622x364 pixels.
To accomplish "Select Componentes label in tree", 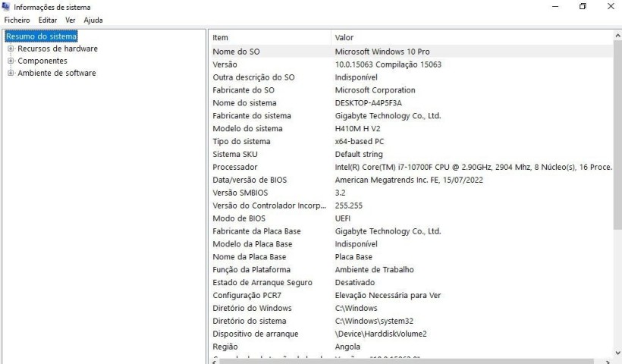I will click(x=42, y=61).
